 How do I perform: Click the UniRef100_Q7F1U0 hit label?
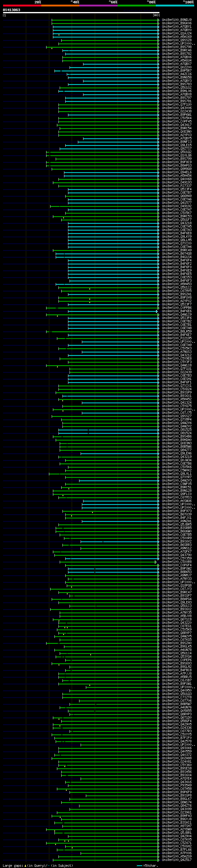(176, 104)
